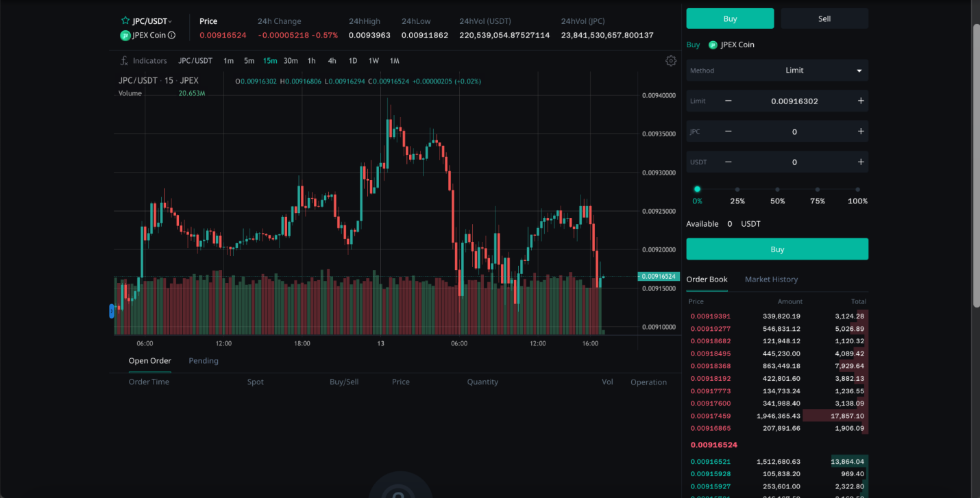
Task: Select bid price 0.00915928
Action: point(710,474)
